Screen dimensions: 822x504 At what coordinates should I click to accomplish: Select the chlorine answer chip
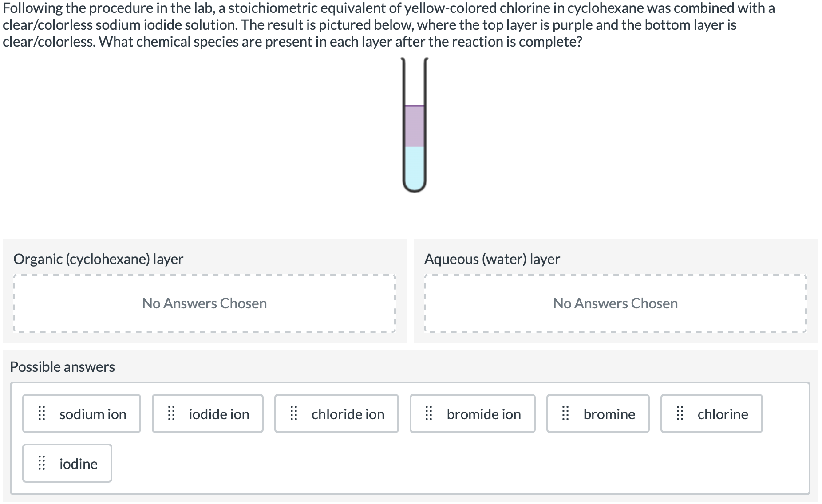tap(711, 413)
